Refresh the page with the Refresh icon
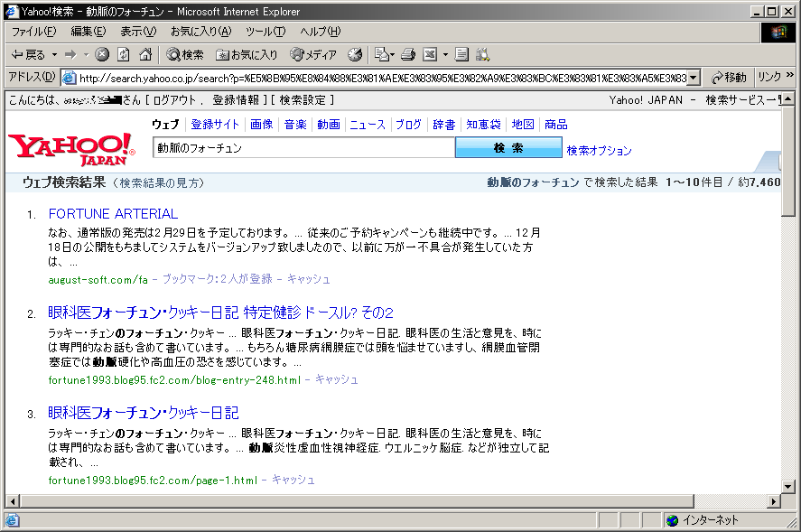This screenshot has width=801, height=532. click(x=124, y=54)
